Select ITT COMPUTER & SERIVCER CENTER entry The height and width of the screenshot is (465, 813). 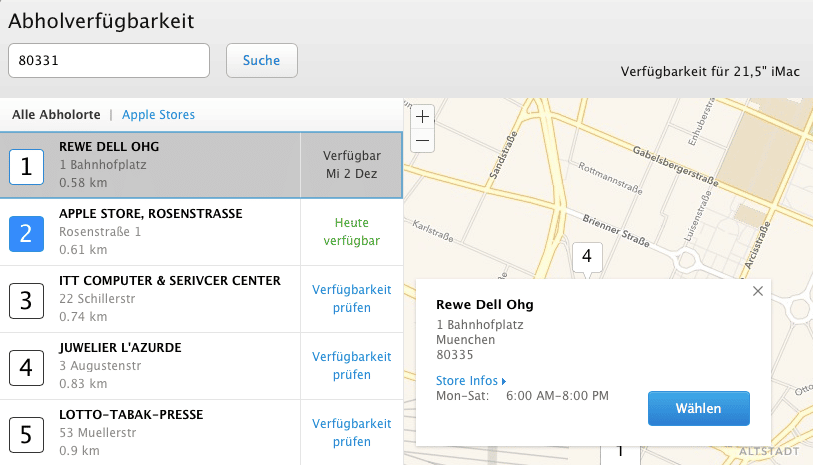[x=170, y=280]
